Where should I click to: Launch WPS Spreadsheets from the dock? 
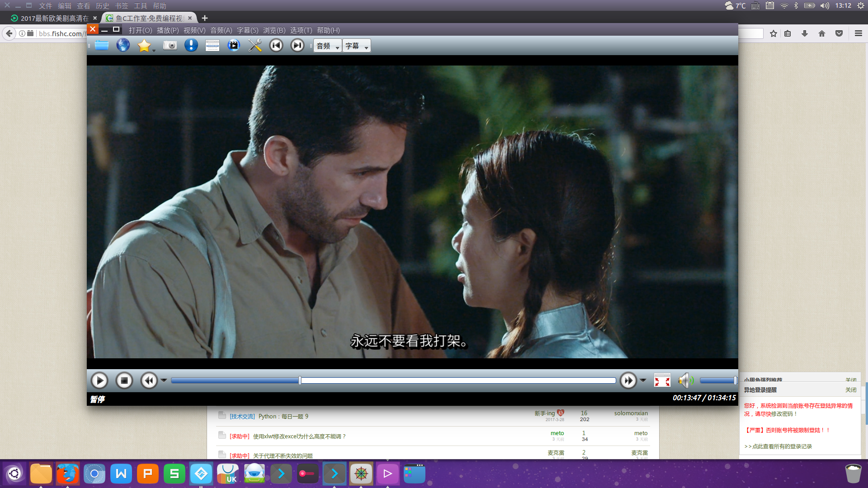tap(175, 474)
